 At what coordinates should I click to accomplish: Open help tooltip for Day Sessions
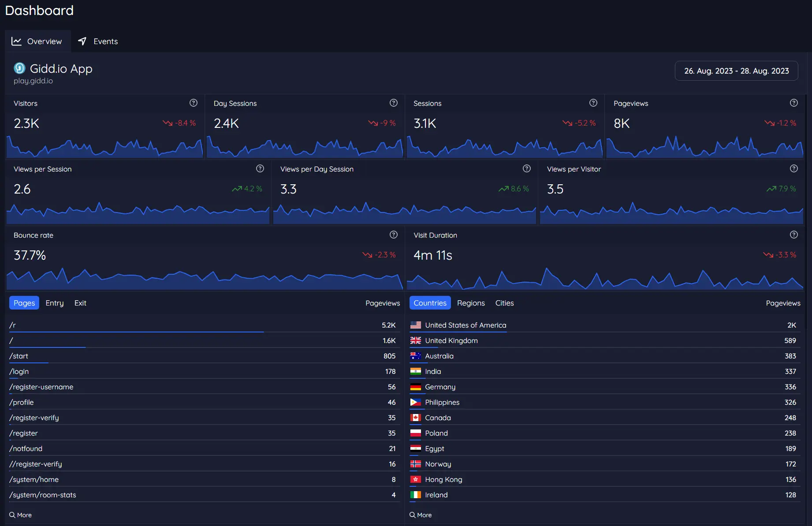pyautogui.click(x=393, y=103)
